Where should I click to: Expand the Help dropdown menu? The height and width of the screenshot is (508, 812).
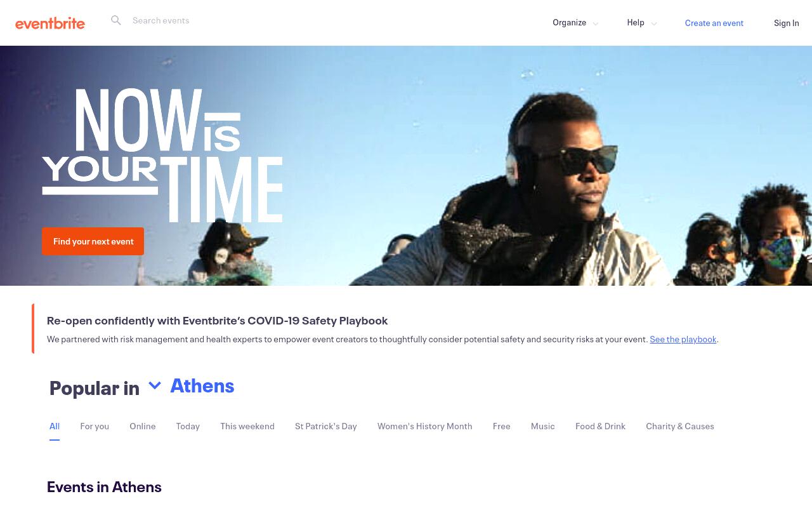(x=642, y=23)
